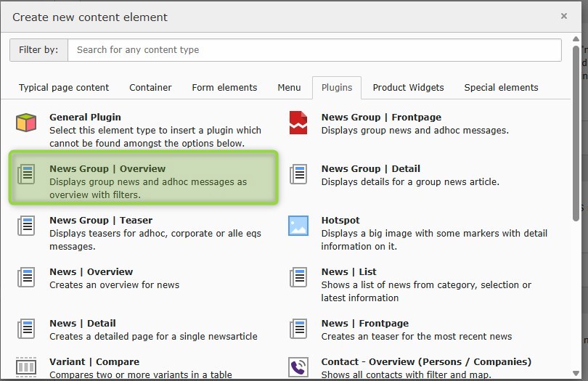
Task: Switch to Typical page content tab
Action: tap(64, 88)
